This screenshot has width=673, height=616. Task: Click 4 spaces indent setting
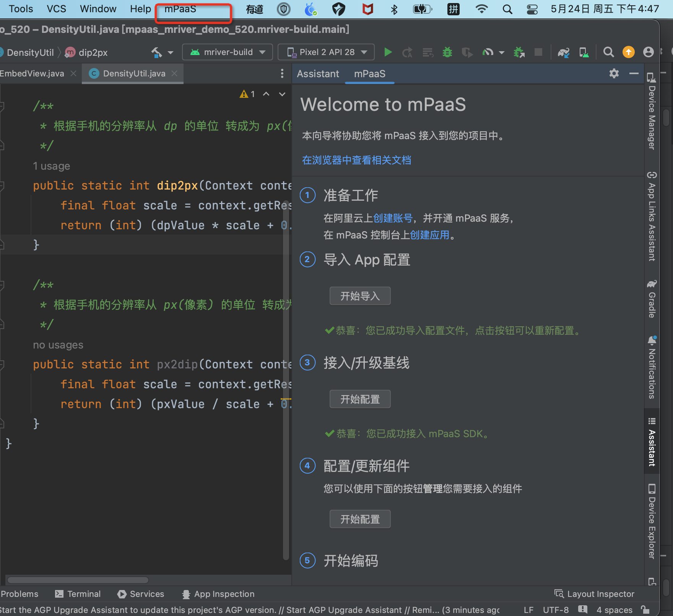(614, 610)
